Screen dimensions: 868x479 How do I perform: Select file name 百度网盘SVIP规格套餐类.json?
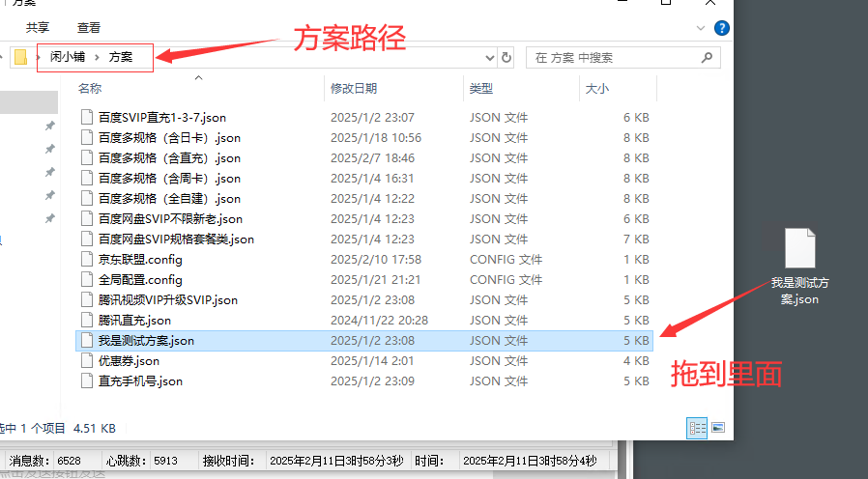[176, 239]
